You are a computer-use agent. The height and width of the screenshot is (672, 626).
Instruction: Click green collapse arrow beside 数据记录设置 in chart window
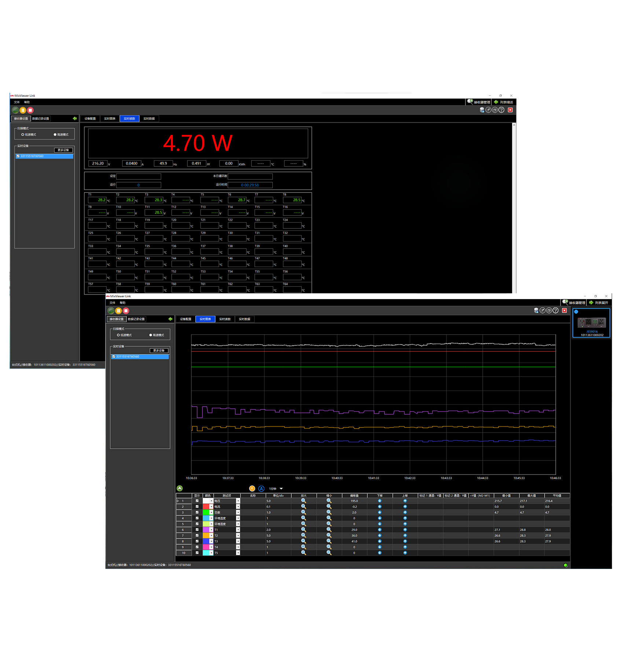pos(170,319)
